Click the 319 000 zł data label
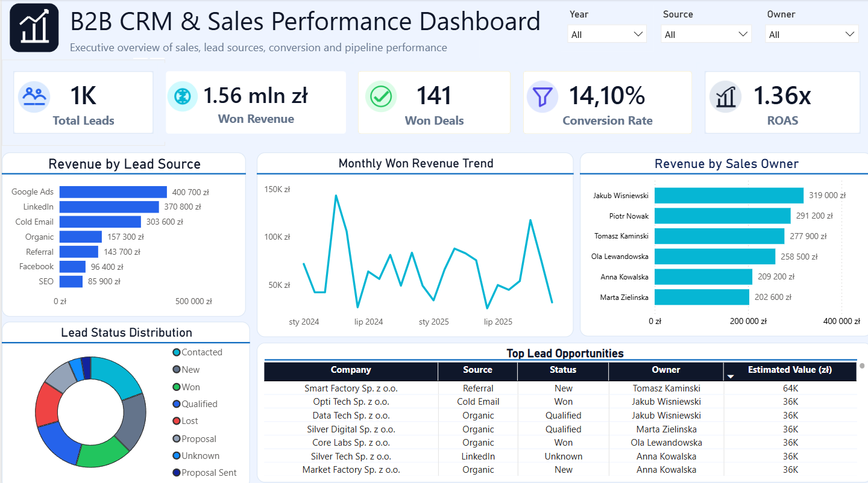This screenshot has width=868, height=483. (827, 196)
